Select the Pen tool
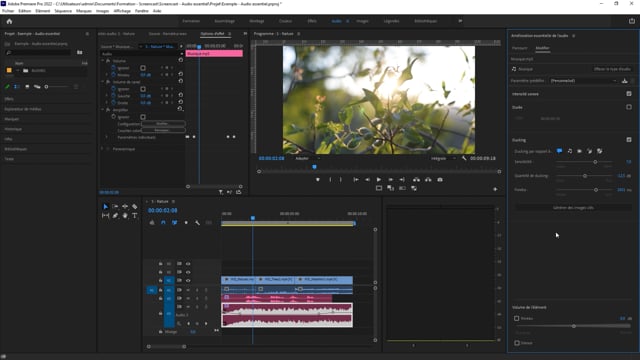Image resolution: width=640 pixels, height=360 pixels. pos(115,216)
